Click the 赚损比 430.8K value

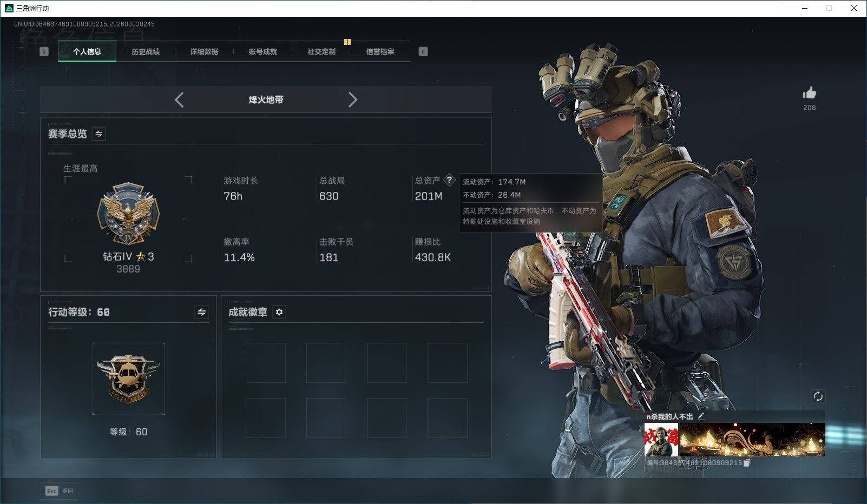click(x=433, y=257)
